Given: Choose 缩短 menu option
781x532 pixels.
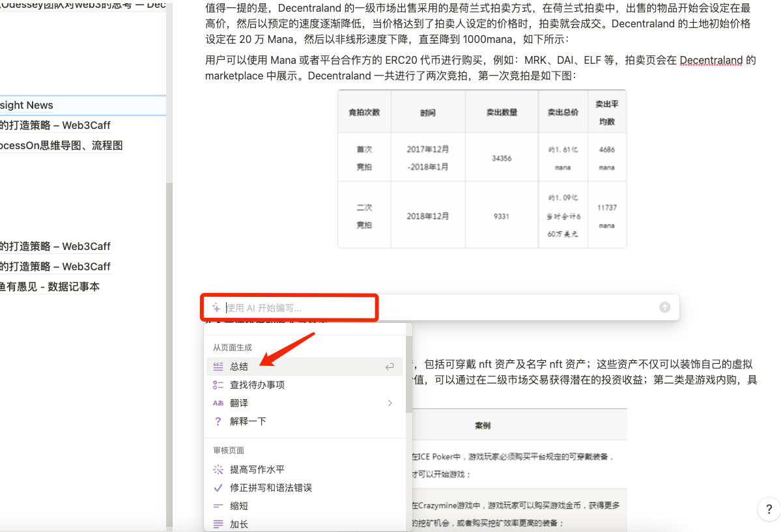Looking at the screenshot, I should (304, 506).
